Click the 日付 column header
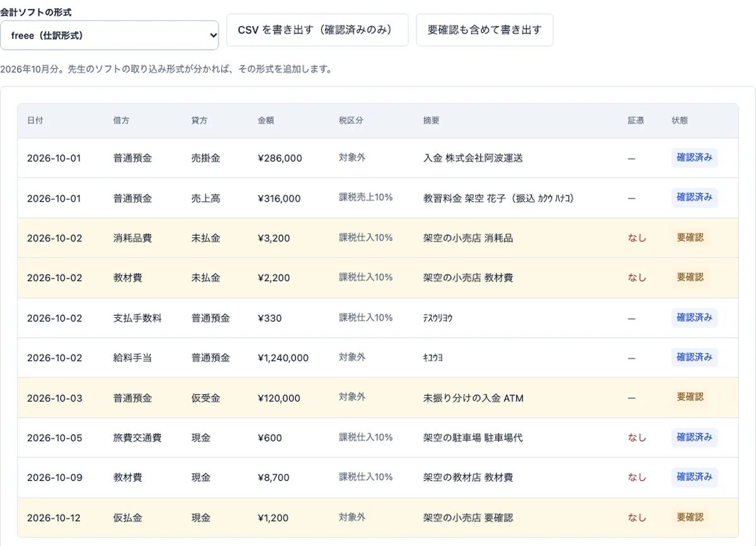756x546 pixels. tap(35, 120)
